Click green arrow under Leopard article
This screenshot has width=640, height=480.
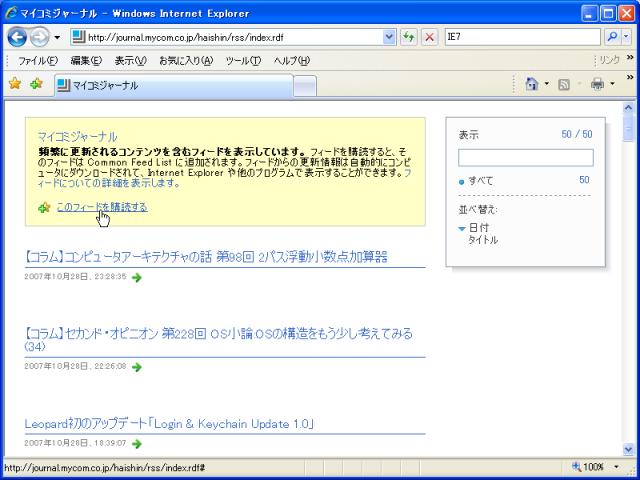(137, 443)
